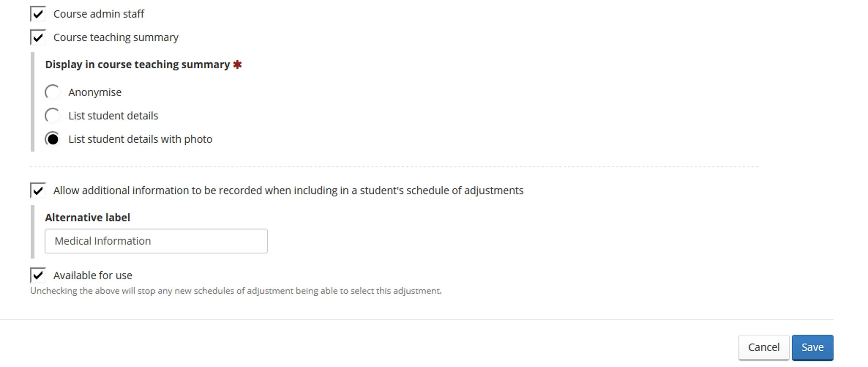The height and width of the screenshot is (367, 868).
Task: Uncheck the Course admin staff checkbox
Action: click(x=38, y=14)
